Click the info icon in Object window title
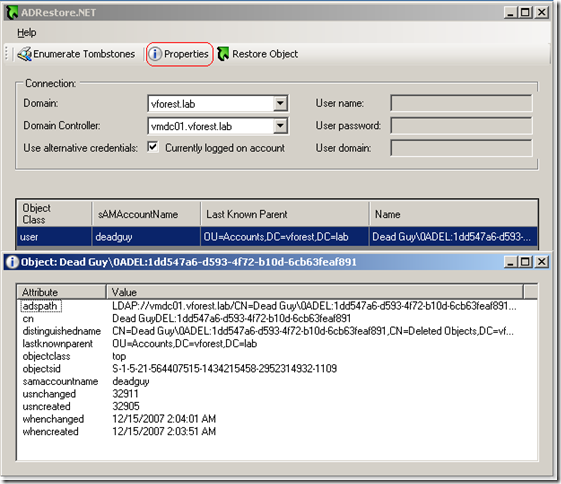 point(12,262)
